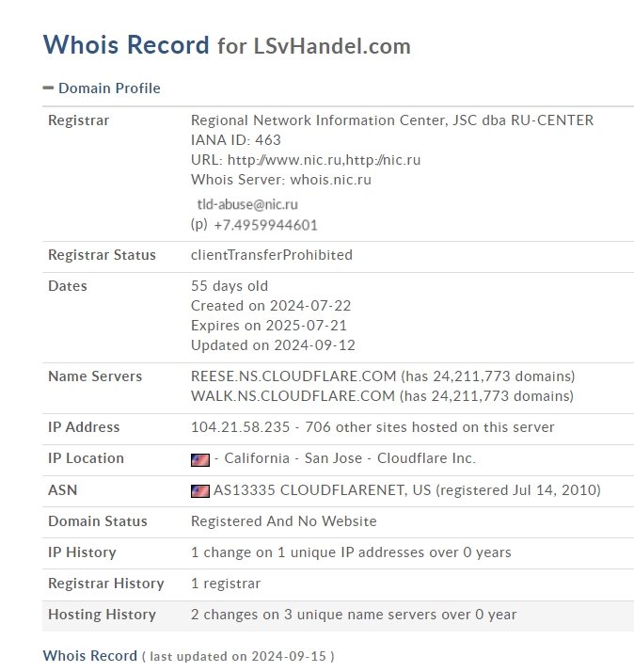Select the phone number +7.4959944601

point(265,225)
